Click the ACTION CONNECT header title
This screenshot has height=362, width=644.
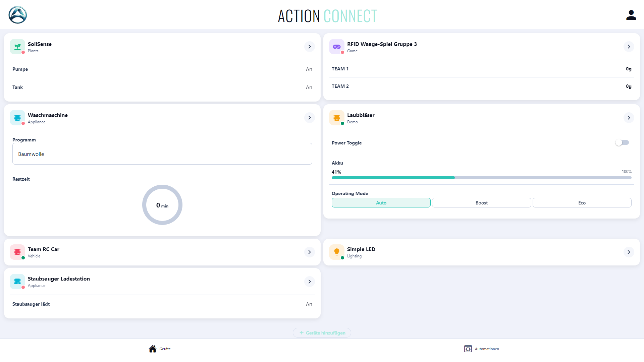click(x=328, y=16)
